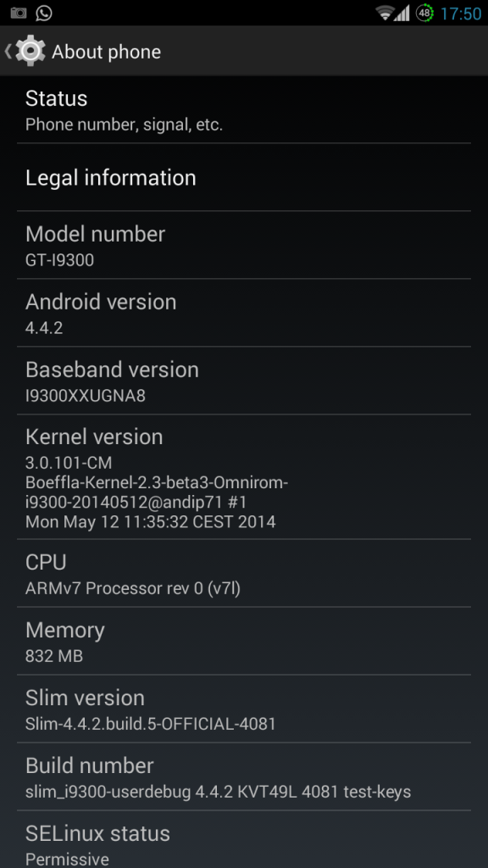Select the SELinux status item
Image resolution: width=488 pixels, height=868 pixels.
click(243, 840)
